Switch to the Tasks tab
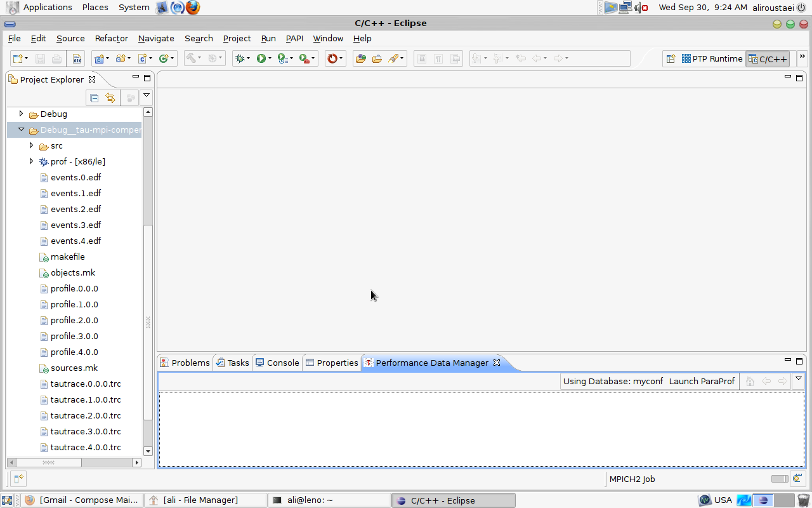 232,363
